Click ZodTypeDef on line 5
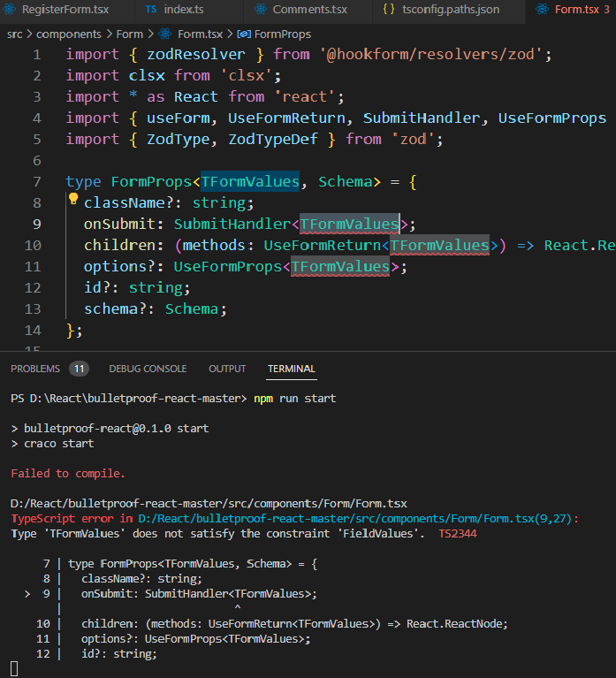This screenshot has height=678, width=616. tap(273, 140)
